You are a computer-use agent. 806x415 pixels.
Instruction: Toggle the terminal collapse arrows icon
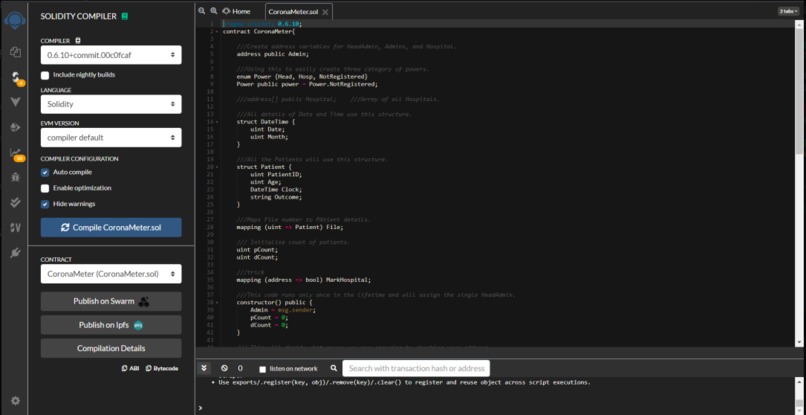(204, 368)
